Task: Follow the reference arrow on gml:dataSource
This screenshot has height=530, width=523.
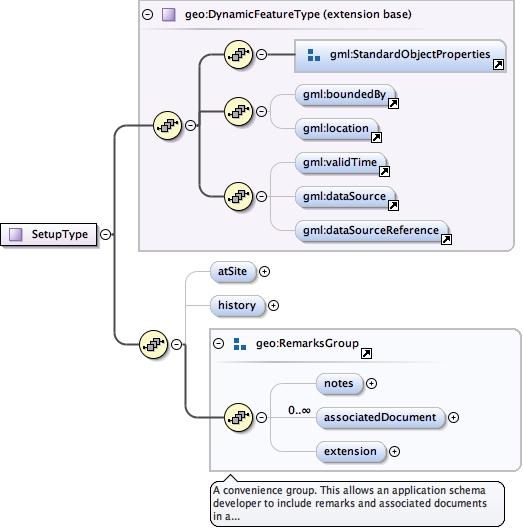Action: coord(393,205)
